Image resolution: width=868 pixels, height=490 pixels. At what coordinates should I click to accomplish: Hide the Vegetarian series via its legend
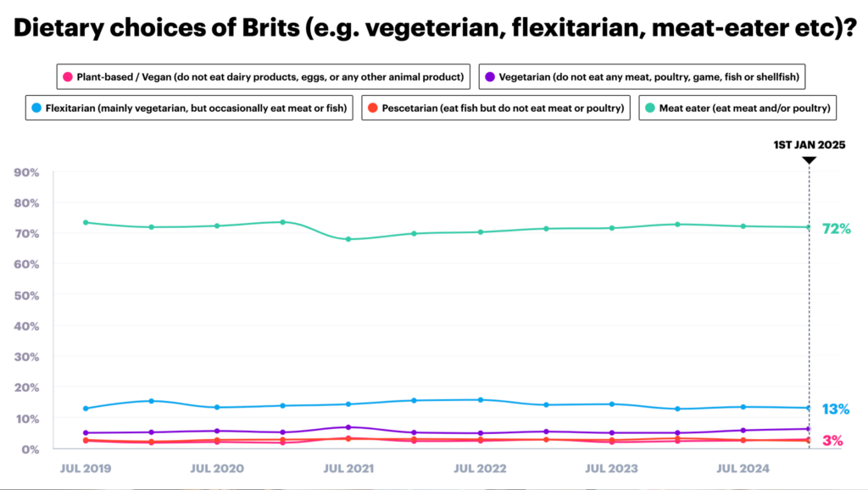point(645,77)
